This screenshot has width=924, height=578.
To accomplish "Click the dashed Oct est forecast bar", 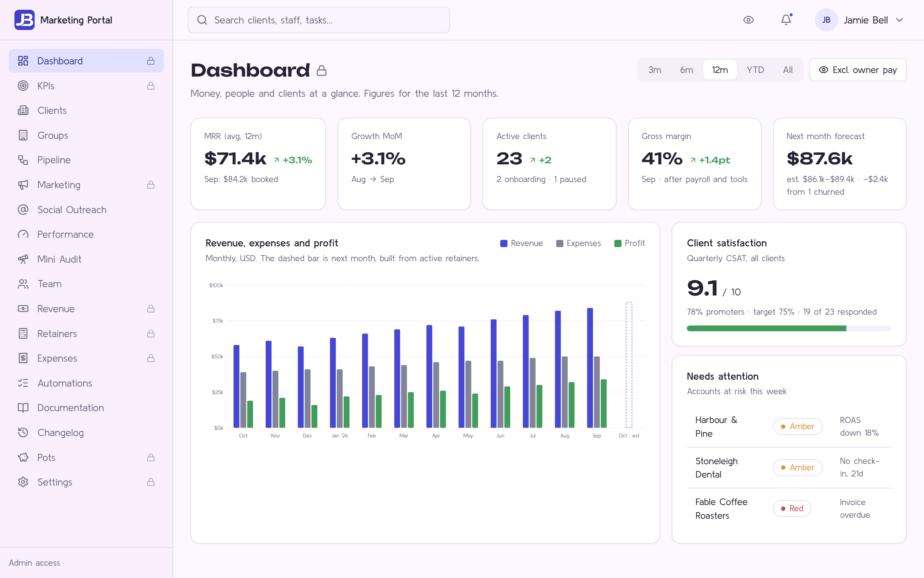I will click(628, 365).
